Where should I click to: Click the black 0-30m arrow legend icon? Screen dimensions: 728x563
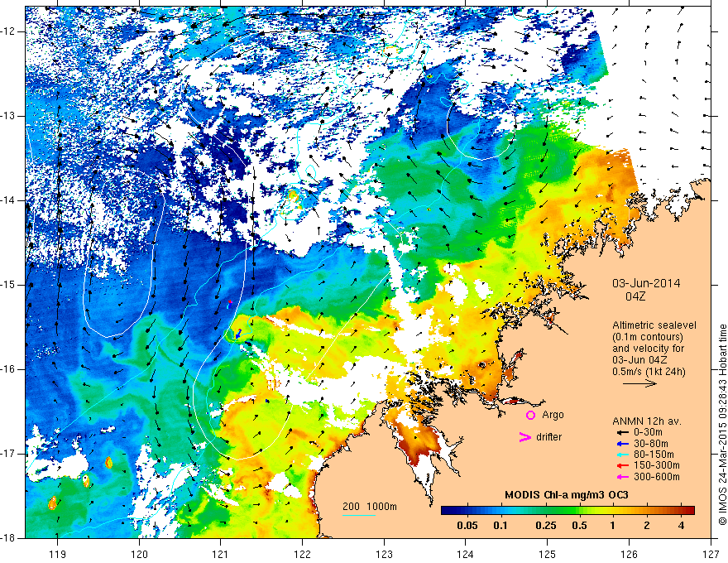click(x=623, y=432)
